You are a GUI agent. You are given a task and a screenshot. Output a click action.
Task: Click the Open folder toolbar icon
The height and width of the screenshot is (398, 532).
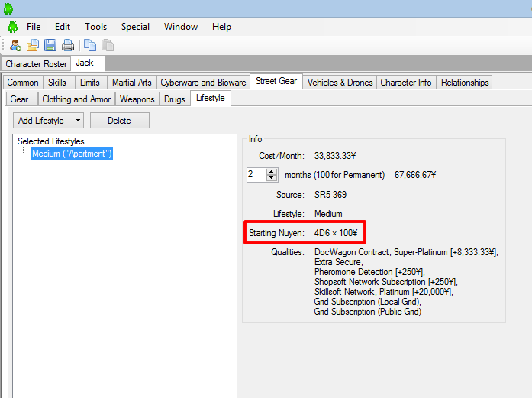(33, 45)
